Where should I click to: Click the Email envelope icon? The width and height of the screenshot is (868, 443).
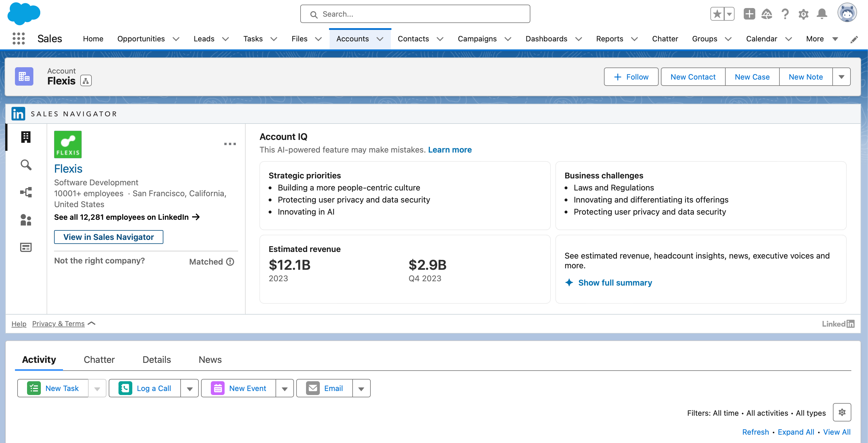pos(313,388)
